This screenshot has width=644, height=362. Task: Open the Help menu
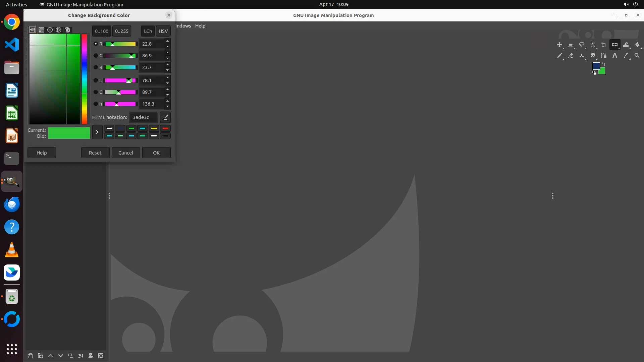click(200, 26)
